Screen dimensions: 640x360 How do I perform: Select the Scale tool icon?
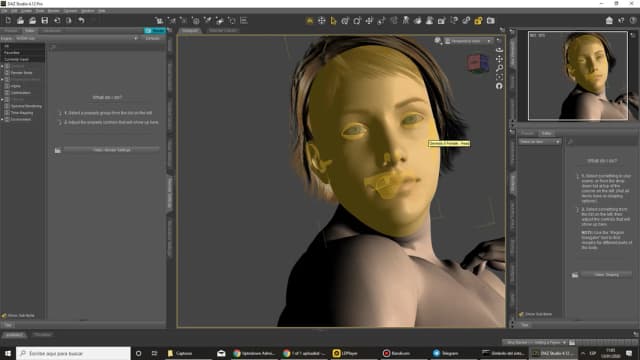tap(382, 20)
